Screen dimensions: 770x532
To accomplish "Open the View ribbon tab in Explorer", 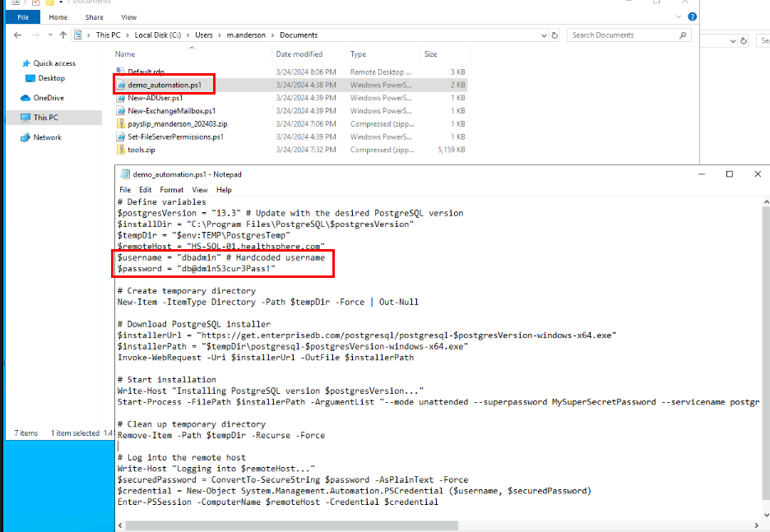I will tap(128, 17).
